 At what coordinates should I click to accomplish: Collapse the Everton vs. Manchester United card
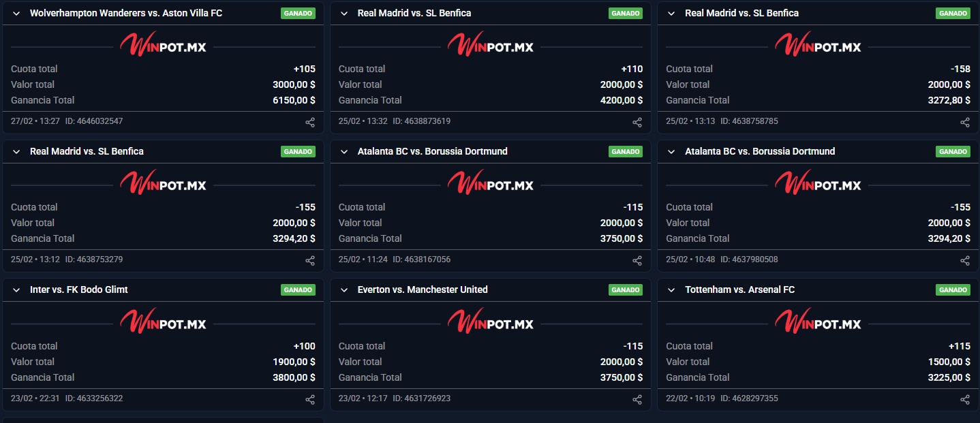tap(343, 290)
